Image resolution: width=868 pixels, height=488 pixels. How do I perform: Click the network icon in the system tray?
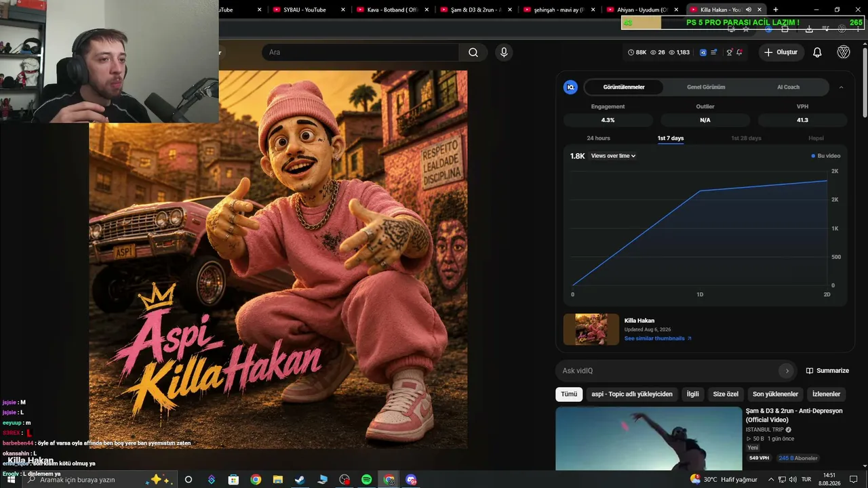(781, 479)
